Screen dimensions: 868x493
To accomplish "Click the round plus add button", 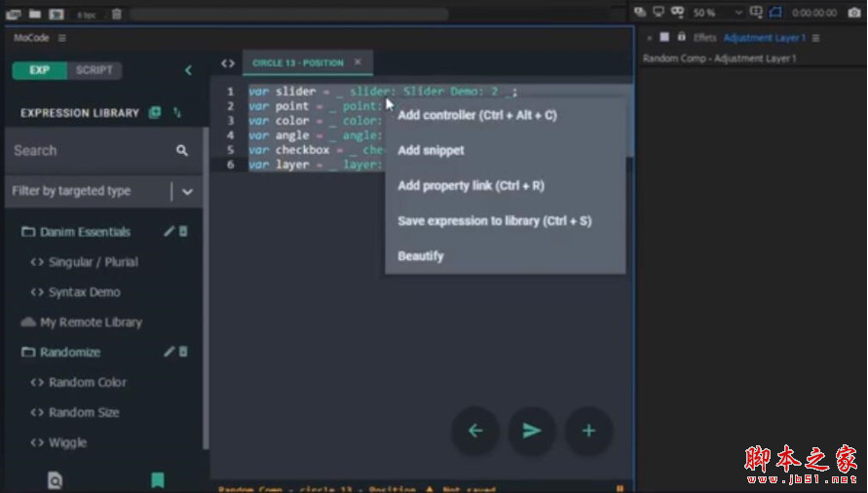I will [x=589, y=431].
